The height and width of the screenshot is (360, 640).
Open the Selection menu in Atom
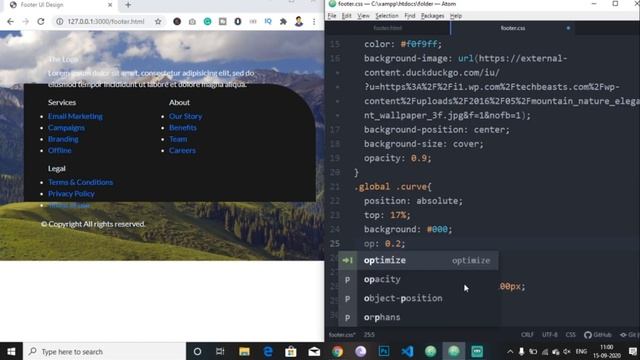pyautogui.click(x=387, y=16)
